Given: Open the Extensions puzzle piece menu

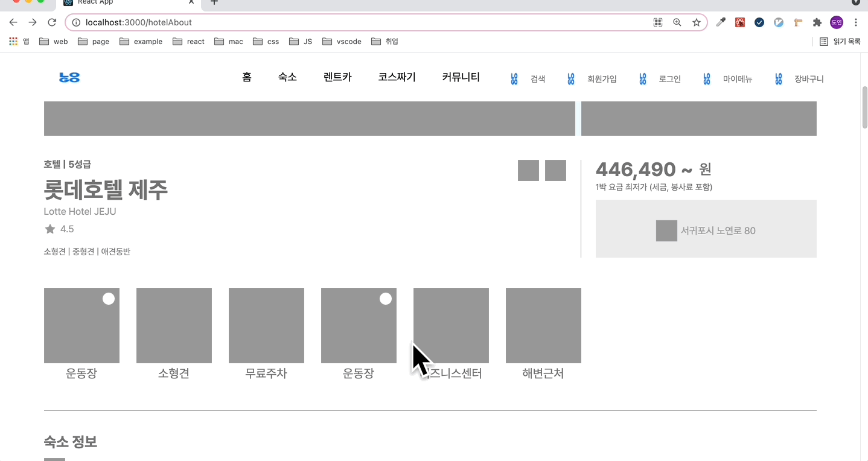Looking at the screenshot, I should [x=817, y=22].
